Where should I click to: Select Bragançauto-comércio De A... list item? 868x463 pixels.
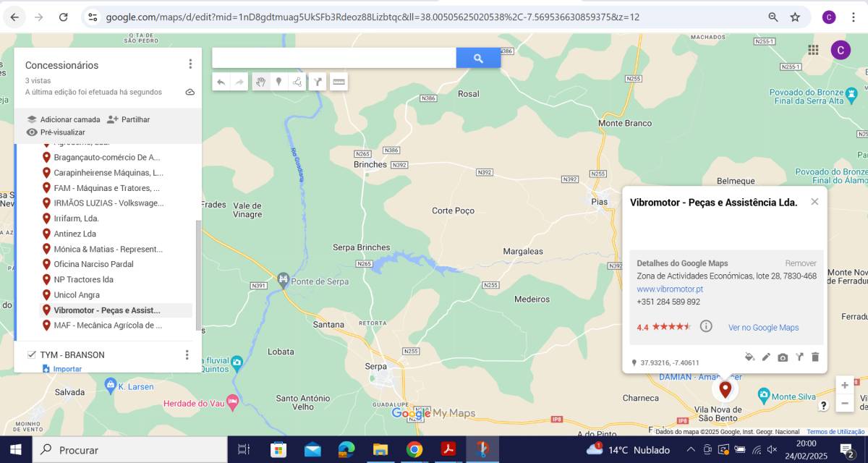click(116, 157)
